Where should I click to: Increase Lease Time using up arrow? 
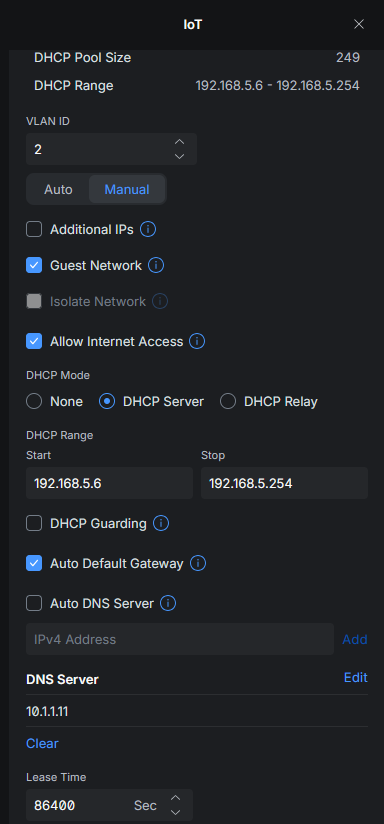(175, 798)
